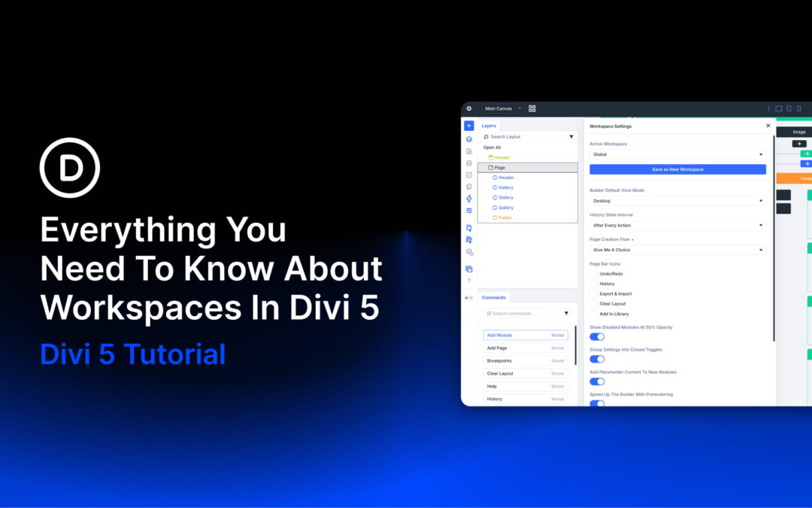Toggle Group Settings Into Closed Toggles

click(x=597, y=359)
